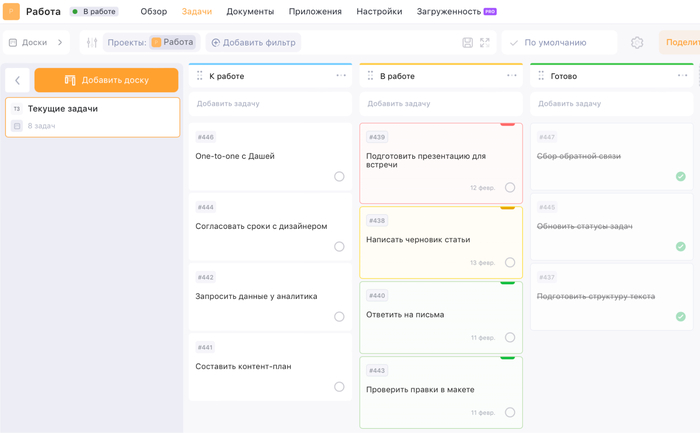700x433 pixels.
Task: Click the fullscreen expand icon
Action: pyautogui.click(x=485, y=43)
